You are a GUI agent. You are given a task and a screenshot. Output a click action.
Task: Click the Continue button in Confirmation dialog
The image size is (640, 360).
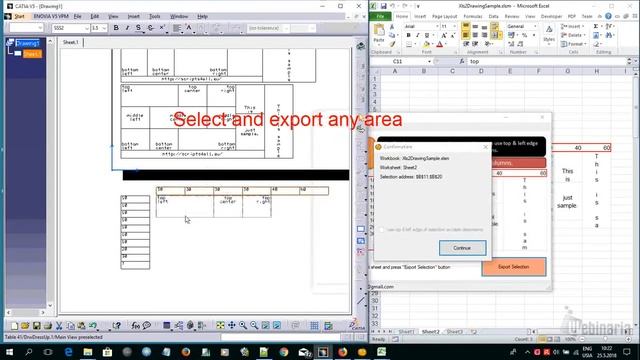(462, 248)
